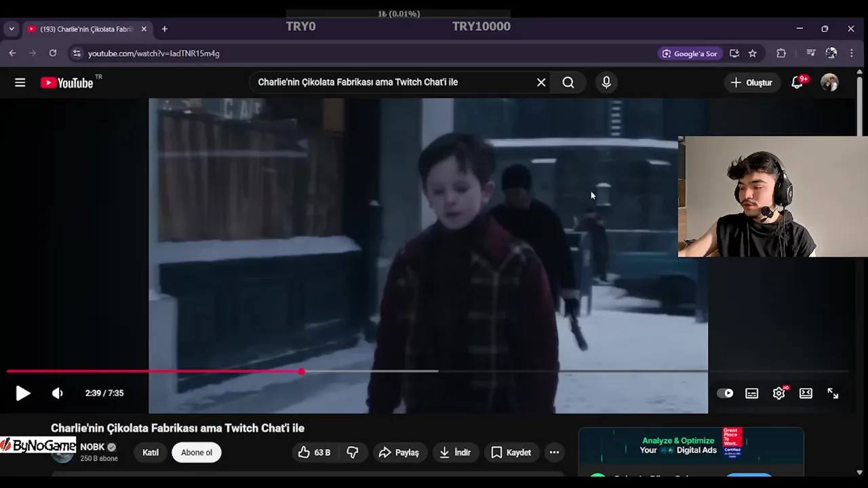
Task: Dislike the video
Action: [x=353, y=452]
